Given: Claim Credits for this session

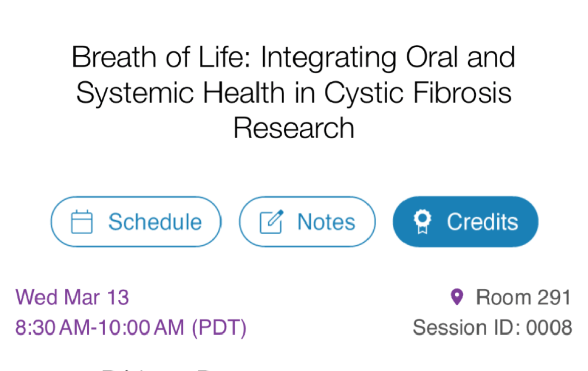Looking at the screenshot, I should (x=465, y=221).
